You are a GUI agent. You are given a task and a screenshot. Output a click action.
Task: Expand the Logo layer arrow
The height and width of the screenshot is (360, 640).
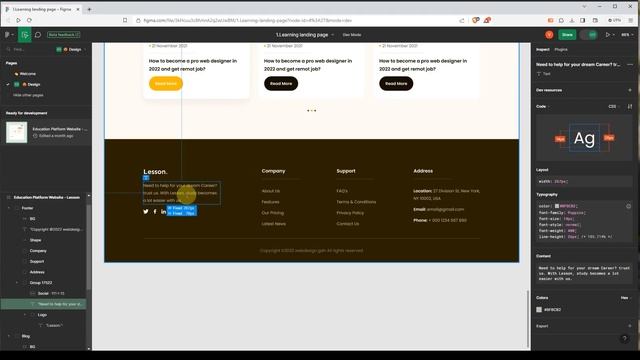point(24,315)
